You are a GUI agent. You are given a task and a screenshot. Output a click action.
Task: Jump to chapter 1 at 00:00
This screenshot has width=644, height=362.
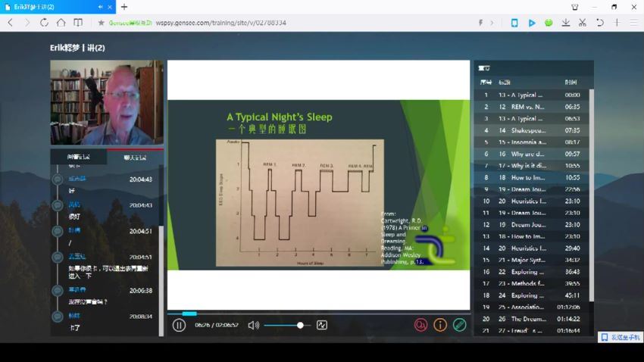coord(531,95)
